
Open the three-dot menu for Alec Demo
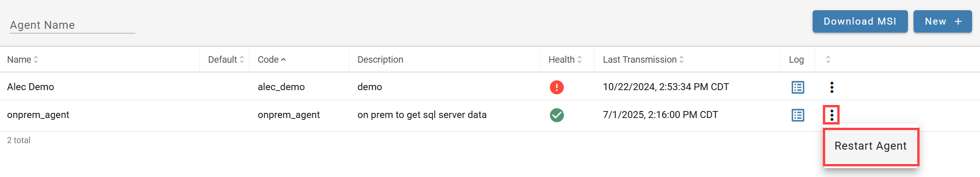tap(832, 87)
